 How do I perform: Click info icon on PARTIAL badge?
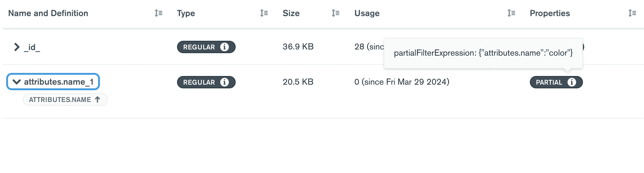coord(572,82)
